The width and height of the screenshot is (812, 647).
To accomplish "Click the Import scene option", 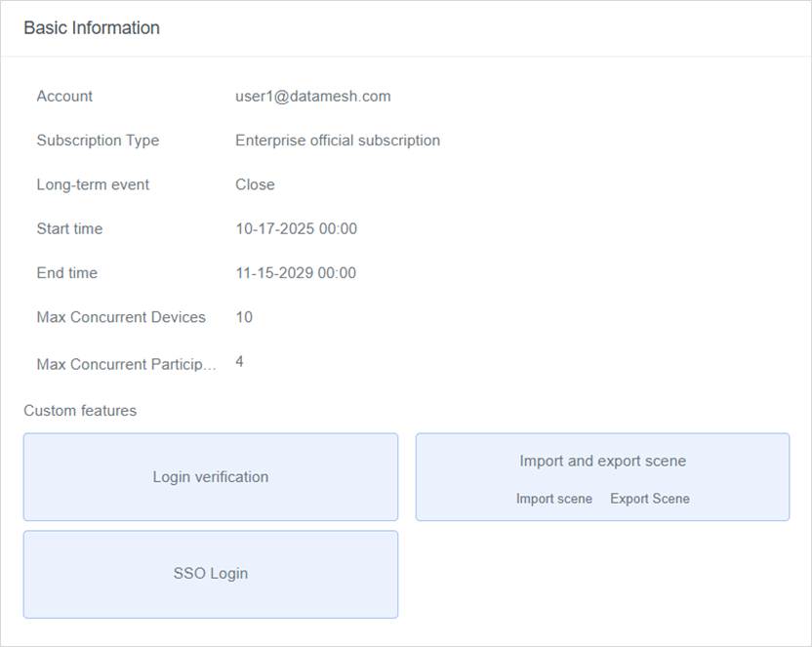I will click(553, 499).
